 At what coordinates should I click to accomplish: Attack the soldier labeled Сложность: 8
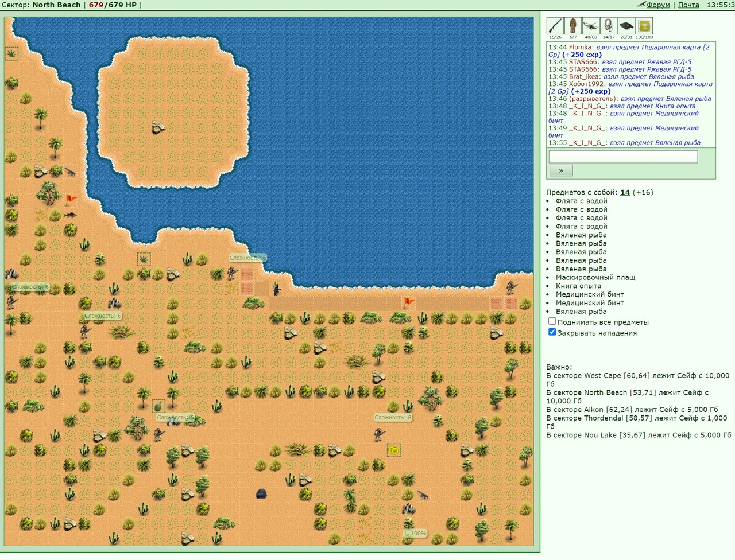click(x=378, y=434)
